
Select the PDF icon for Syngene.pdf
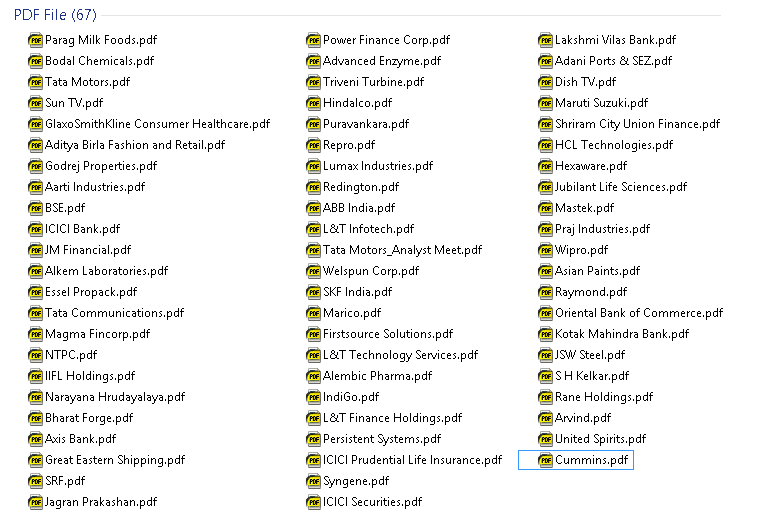[x=314, y=481]
